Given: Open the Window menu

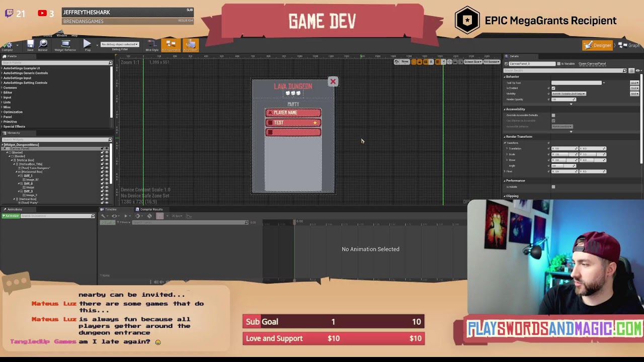Looking at the screenshot, I should [x=61, y=36].
